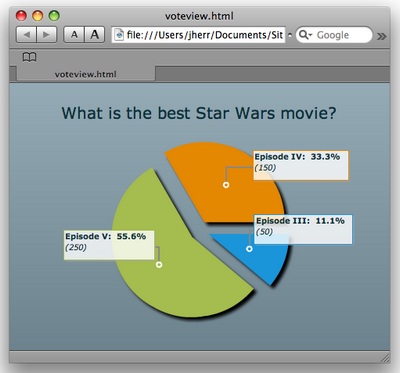400x373 pixels.
Task: Decrease text size with small A button
Action: pyautogui.click(x=74, y=35)
